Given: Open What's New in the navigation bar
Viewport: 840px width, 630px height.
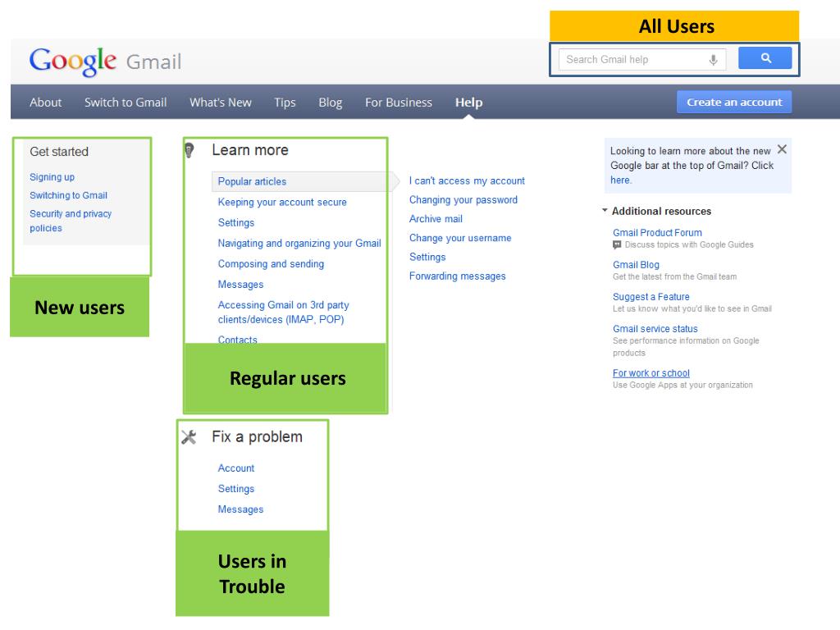Looking at the screenshot, I should tap(220, 103).
